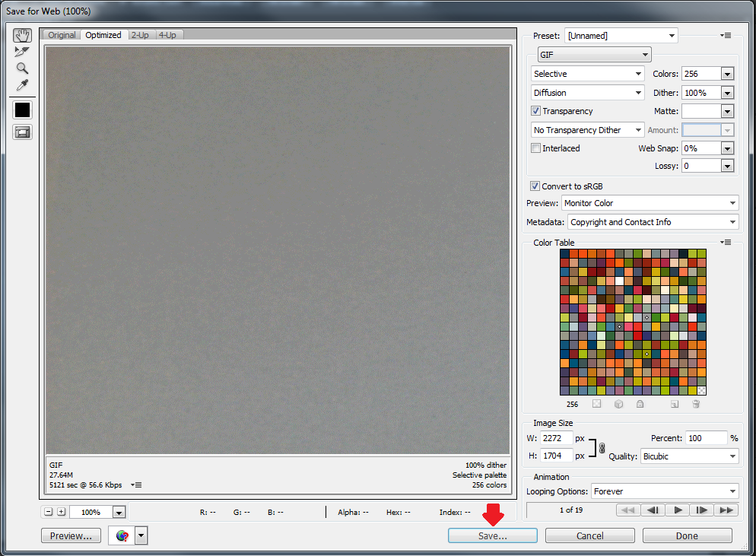
Task: Switch to the Optimized tab
Action: (103, 35)
